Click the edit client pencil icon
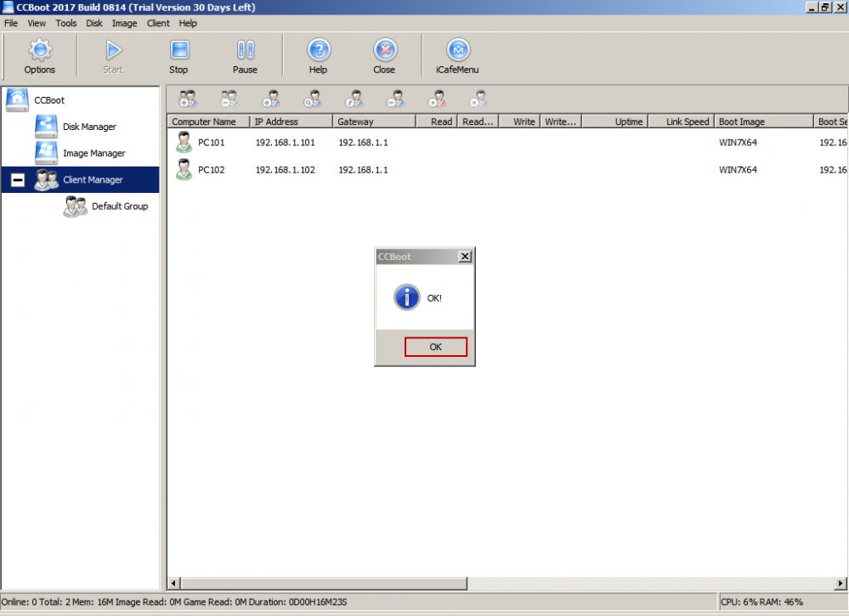The image size is (849, 616). tap(354, 99)
